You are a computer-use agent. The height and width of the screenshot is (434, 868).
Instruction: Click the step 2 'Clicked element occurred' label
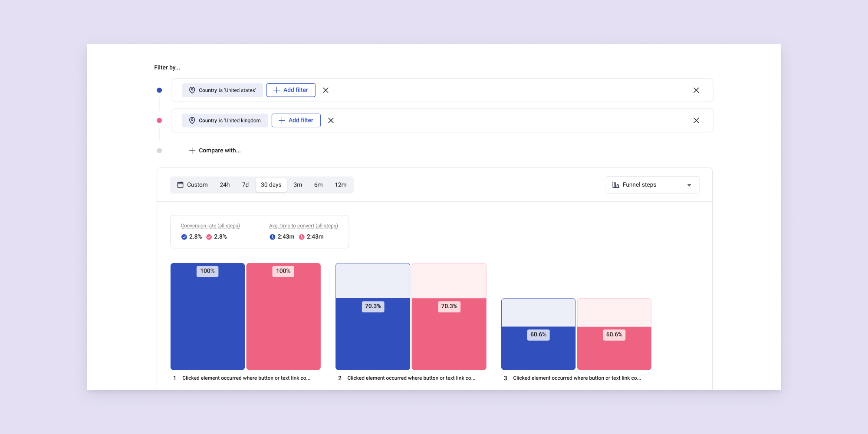pyautogui.click(x=411, y=378)
